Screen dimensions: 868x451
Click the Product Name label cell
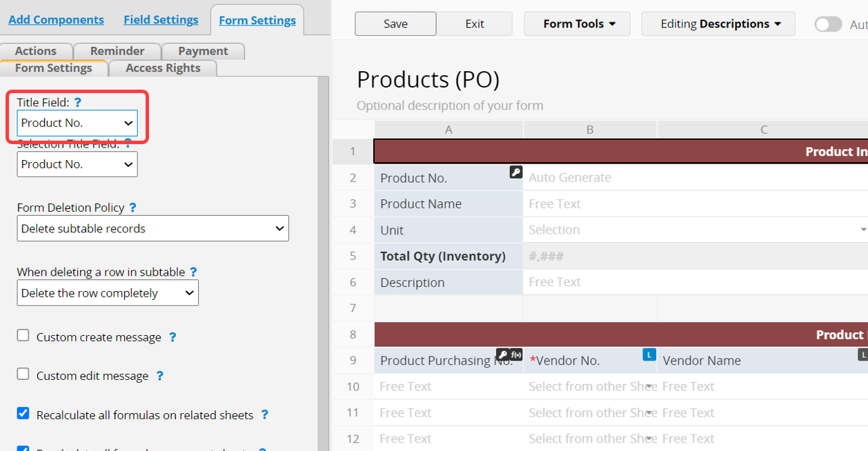pyautogui.click(x=448, y=204)
